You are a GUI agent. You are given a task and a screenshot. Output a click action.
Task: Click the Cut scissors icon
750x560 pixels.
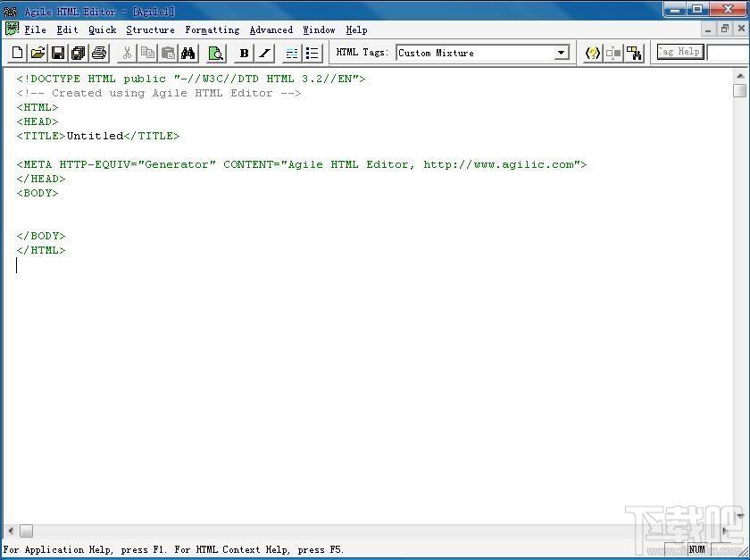click(x=127, y=53)
